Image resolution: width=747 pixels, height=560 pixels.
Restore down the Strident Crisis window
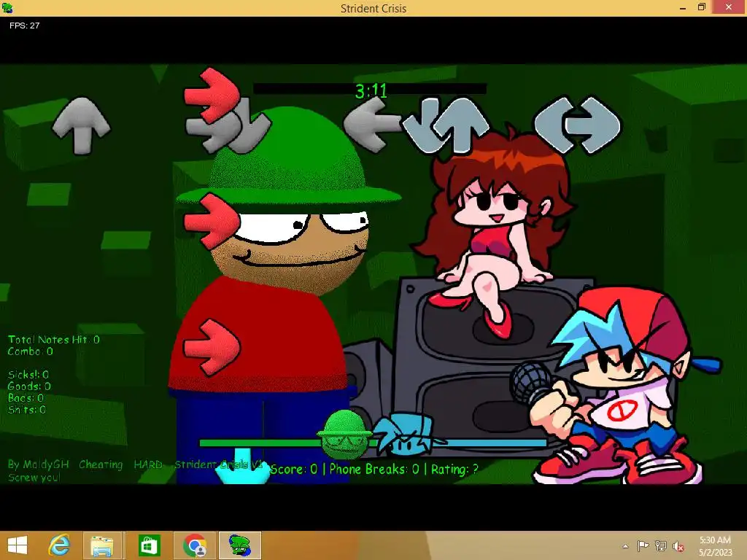702,7
